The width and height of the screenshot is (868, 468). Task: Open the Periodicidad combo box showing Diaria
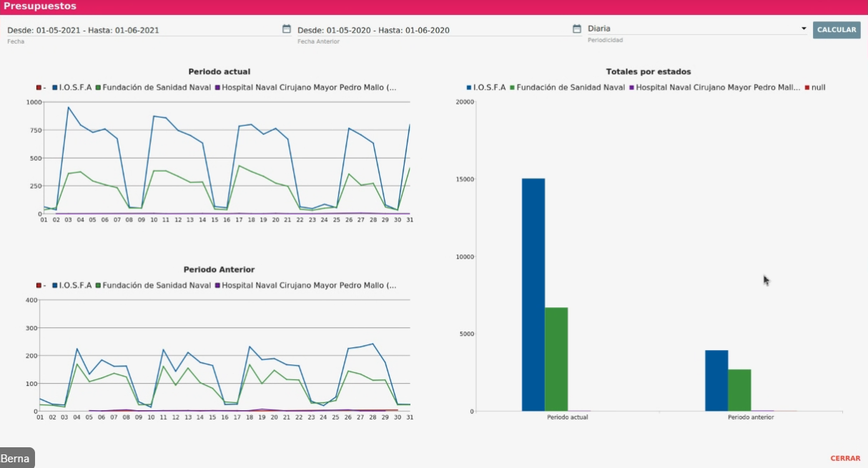694,29
